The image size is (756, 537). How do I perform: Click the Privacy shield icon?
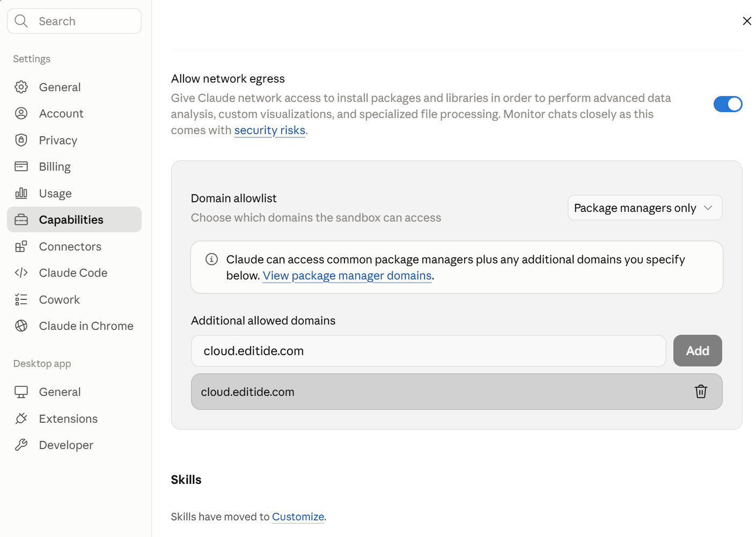tap(21, 140)
